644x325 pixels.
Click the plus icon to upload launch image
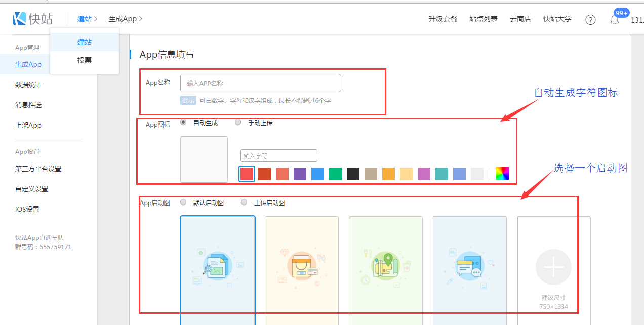click(553, 267)
